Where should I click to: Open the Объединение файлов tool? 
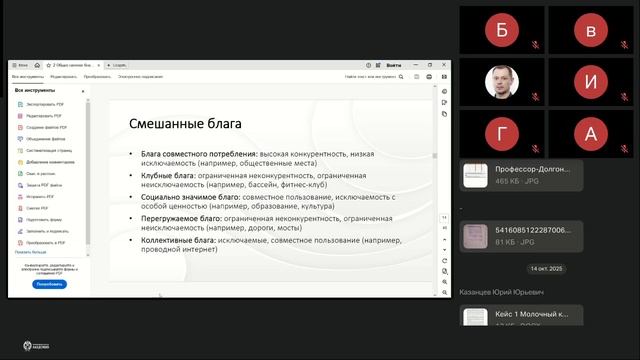pos(41,139)
